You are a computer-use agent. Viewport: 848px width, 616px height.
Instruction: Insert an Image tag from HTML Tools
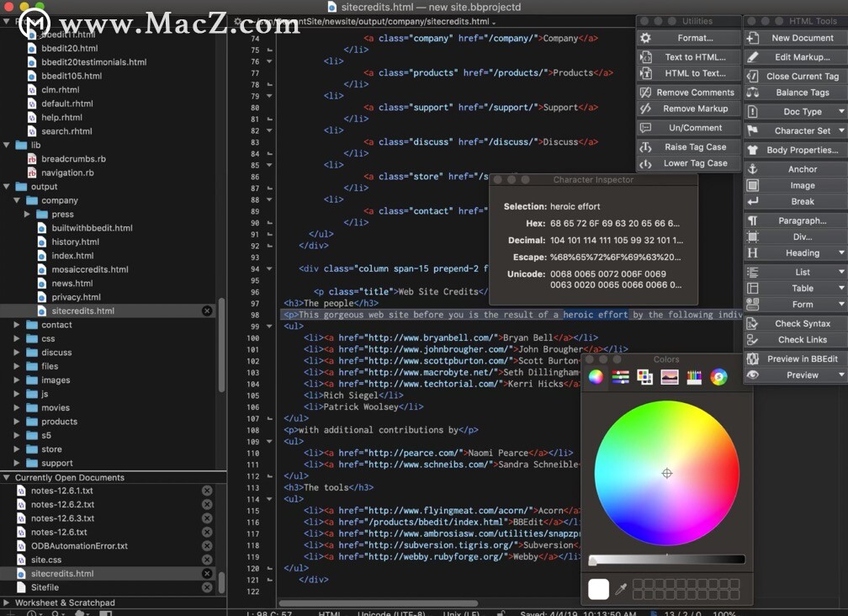(x=796, y=185)
